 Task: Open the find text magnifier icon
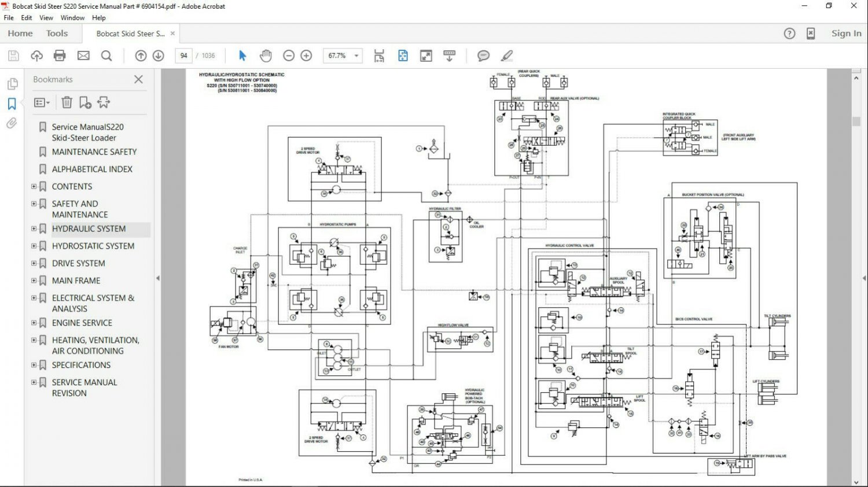pos(106,56)
